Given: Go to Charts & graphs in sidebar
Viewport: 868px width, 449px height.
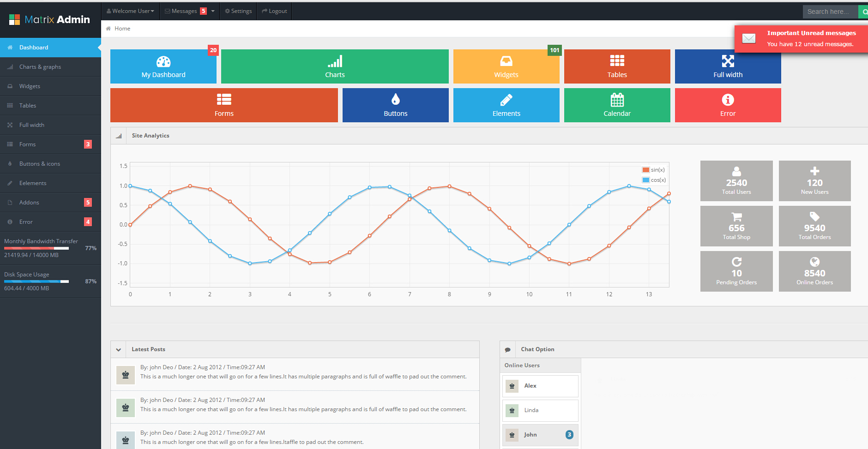Looking at the screenshot, I should pyautogui.click(x=50, y=67).
